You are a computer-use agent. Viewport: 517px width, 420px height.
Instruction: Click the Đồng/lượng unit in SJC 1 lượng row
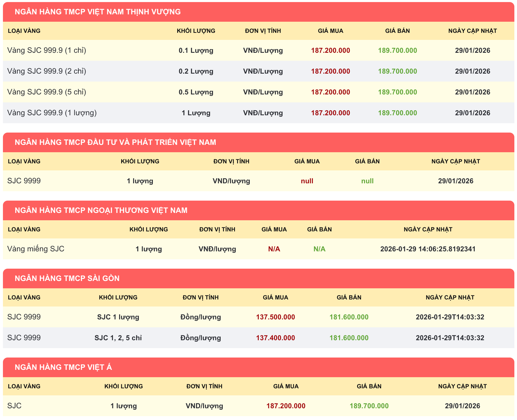[200, 317]
